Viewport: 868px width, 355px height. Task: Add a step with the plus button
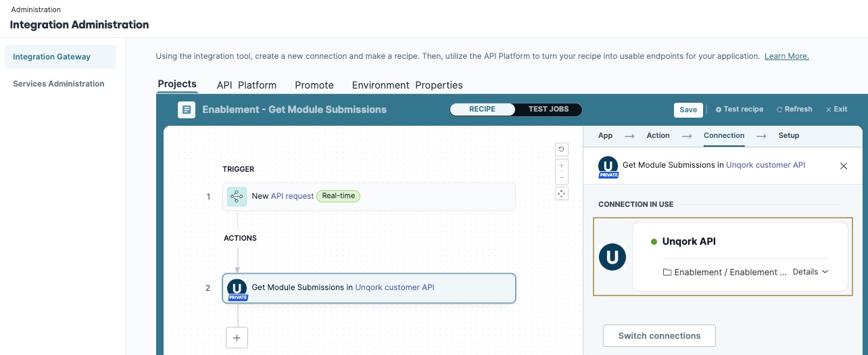[x=237, y=337]
